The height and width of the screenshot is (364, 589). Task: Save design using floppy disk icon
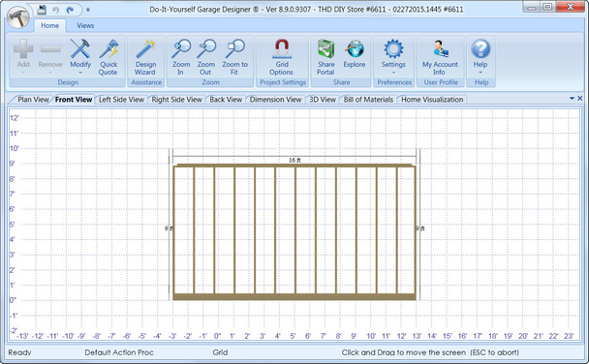click(42, 10)
